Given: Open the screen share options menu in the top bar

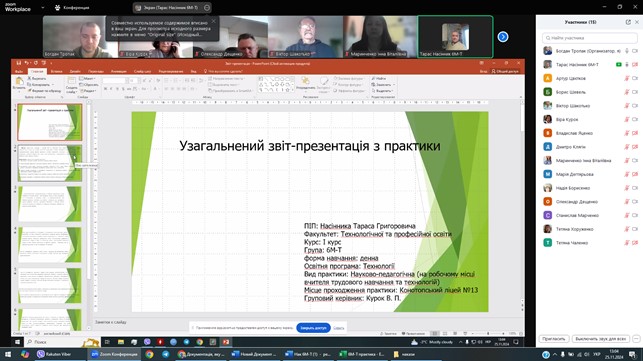Looking at the screenshot, I should coord(207,7).
